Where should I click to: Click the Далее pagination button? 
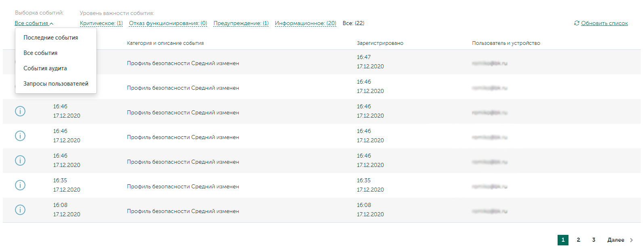coord(616,240)
